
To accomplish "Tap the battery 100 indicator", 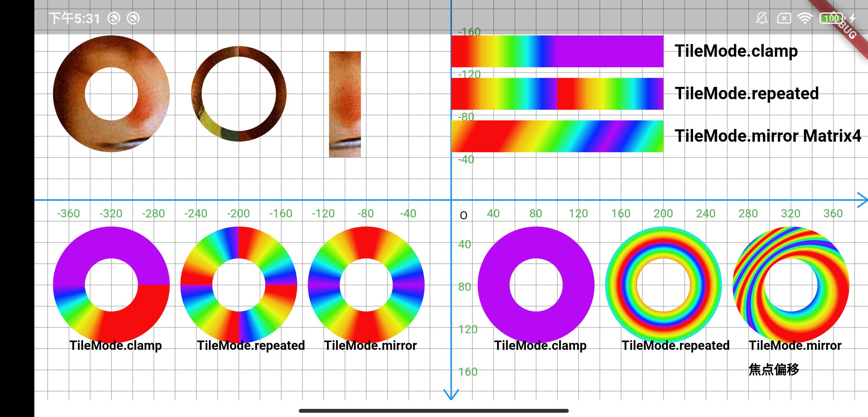I will tap(831, 18).
